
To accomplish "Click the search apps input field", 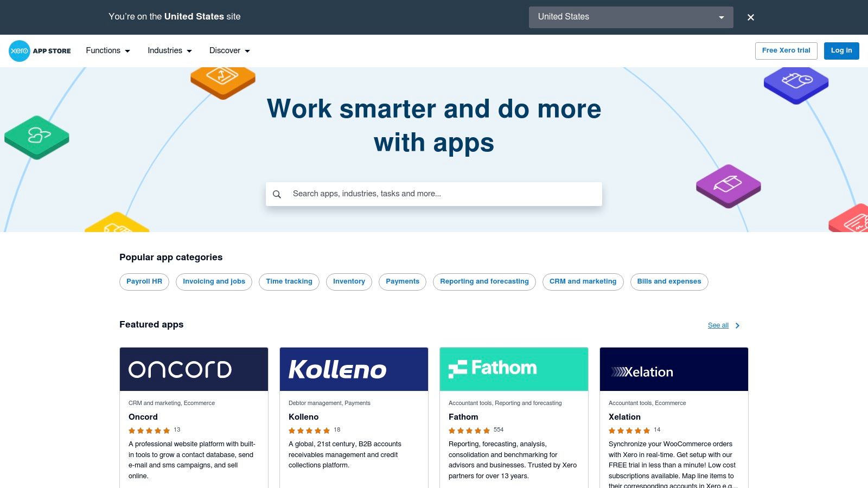I will point(434,194).
